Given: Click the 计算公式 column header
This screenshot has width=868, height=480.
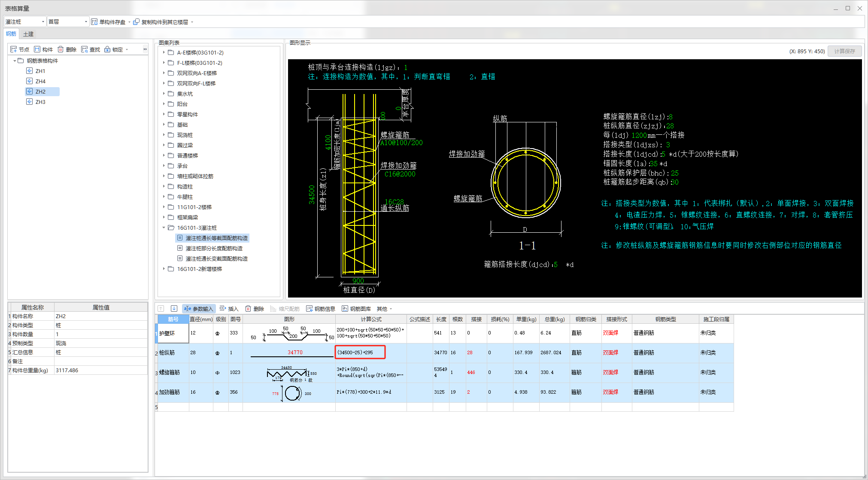Looking at the screenshot, I should [x=371, y=319].
